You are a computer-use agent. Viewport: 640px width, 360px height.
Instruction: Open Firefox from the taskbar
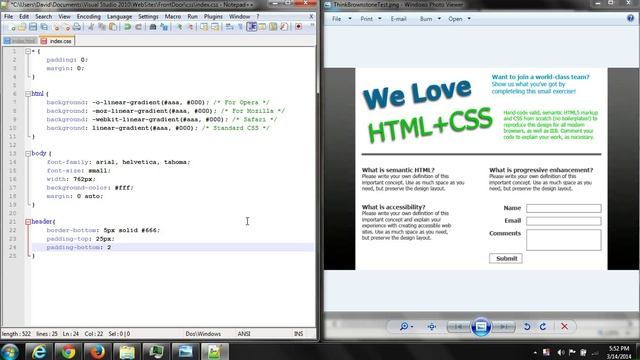[98, 351]
